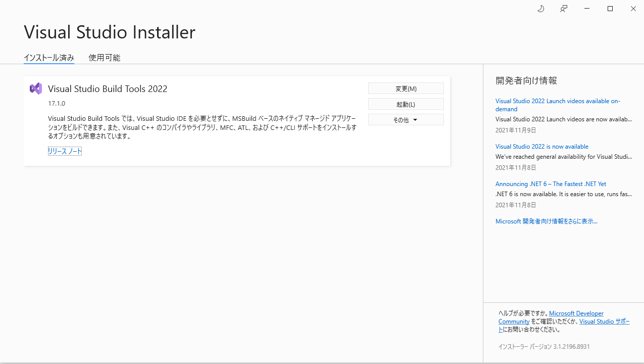Open the Microsoft Developer Community link
Screen dimensions: 644x364
coord(576,313)
